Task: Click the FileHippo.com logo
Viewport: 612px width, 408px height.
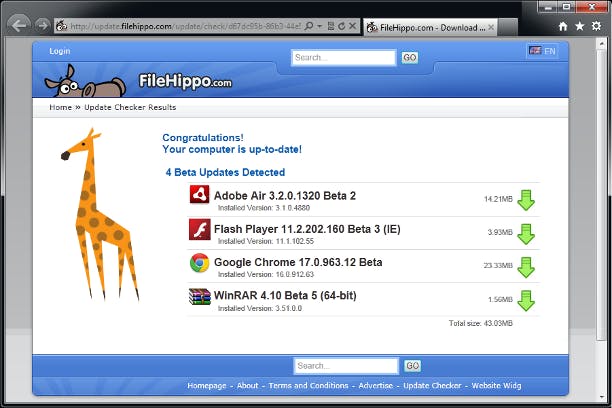Action: coord(185,81)
